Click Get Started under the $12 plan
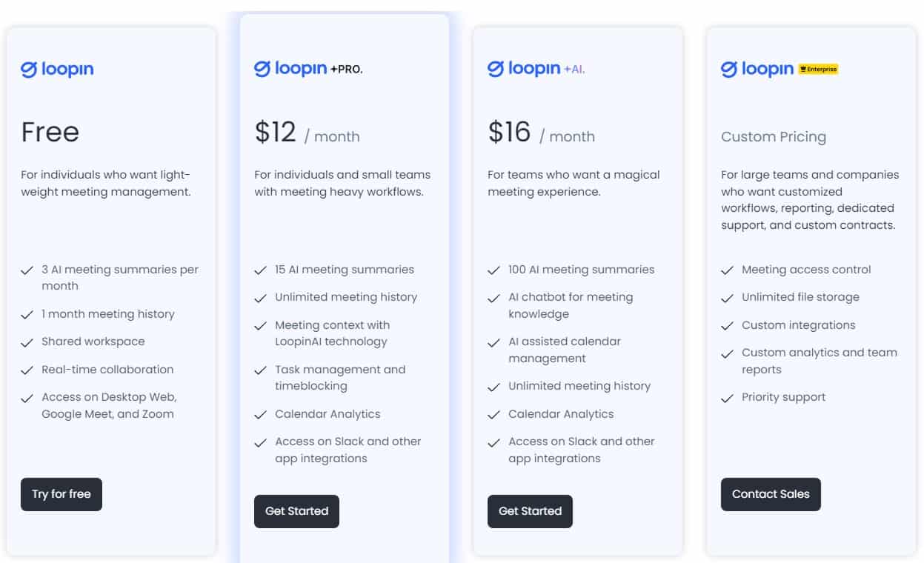The image size is (924, 563). click(296, 511)
